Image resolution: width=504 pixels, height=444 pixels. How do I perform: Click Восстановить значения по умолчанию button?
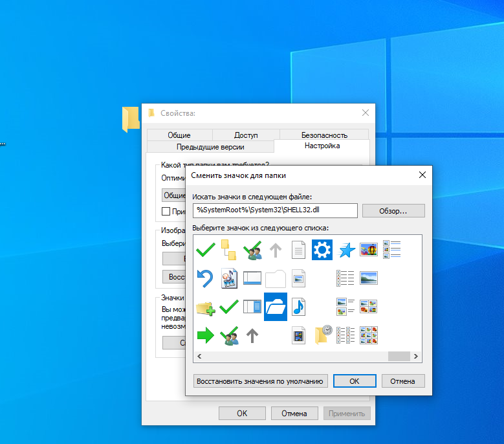(260, 381)
